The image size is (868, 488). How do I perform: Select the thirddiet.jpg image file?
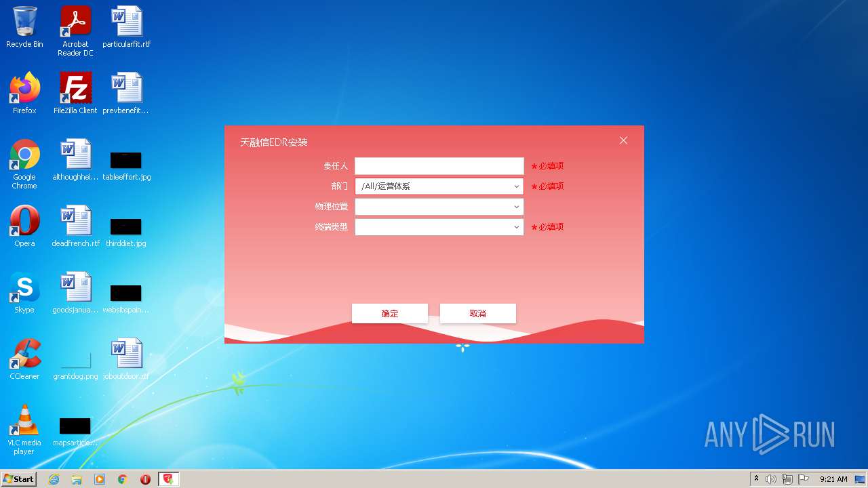[126, 232]
